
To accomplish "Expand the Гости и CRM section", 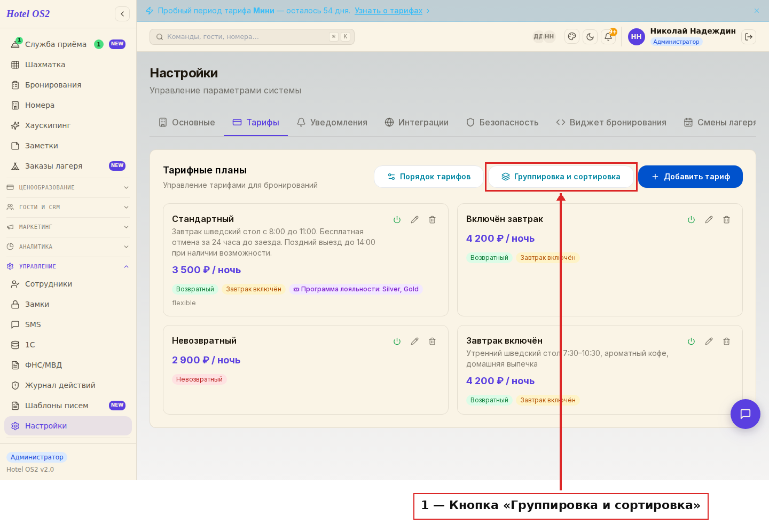I will click(68, 208).
